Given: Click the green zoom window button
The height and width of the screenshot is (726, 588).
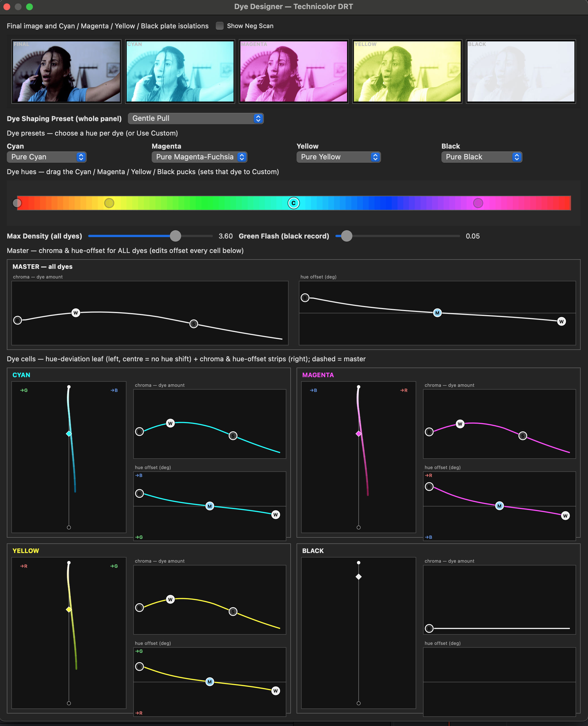Looking at the screenshot, I should click(x=29, y=7).
